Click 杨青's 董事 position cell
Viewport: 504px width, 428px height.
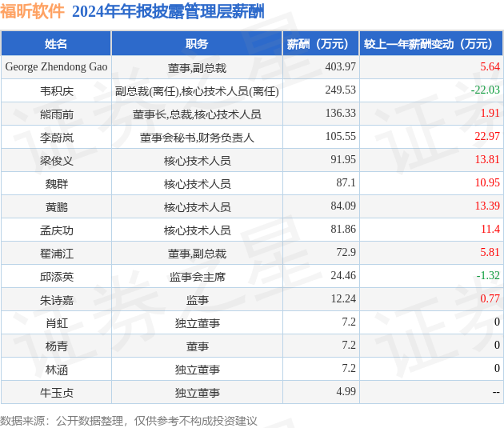click(197, 346)
